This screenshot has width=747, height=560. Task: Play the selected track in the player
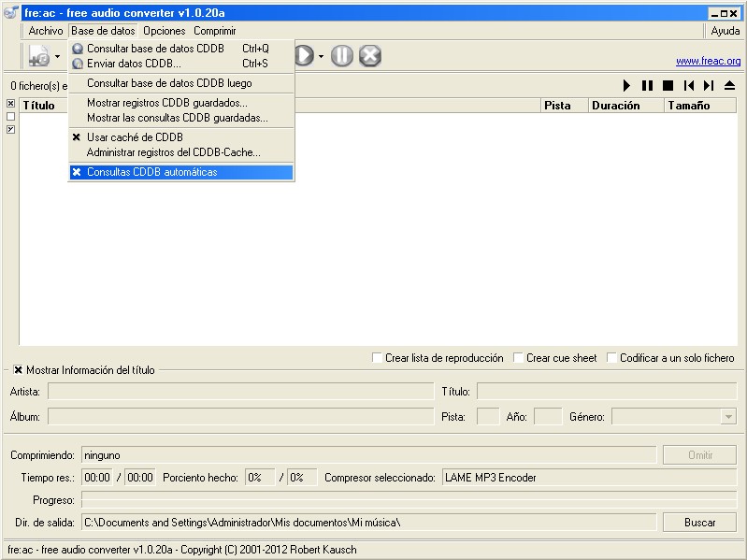click(626, 86)
